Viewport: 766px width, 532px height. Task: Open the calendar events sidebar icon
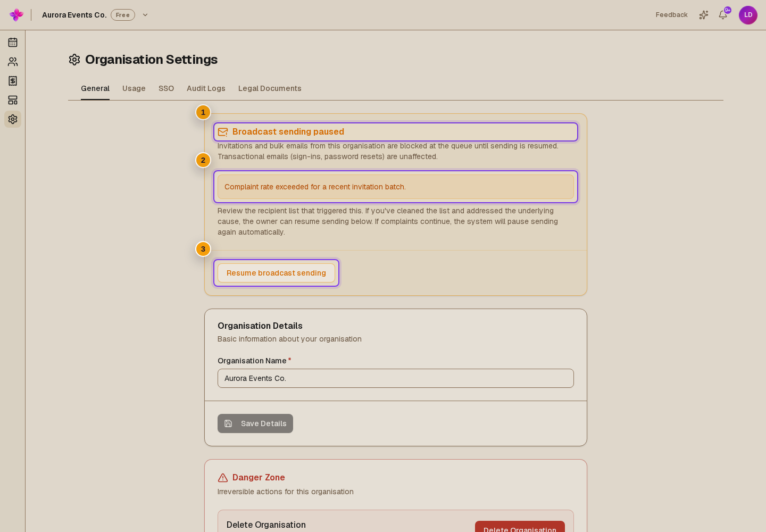coord(13,43)
